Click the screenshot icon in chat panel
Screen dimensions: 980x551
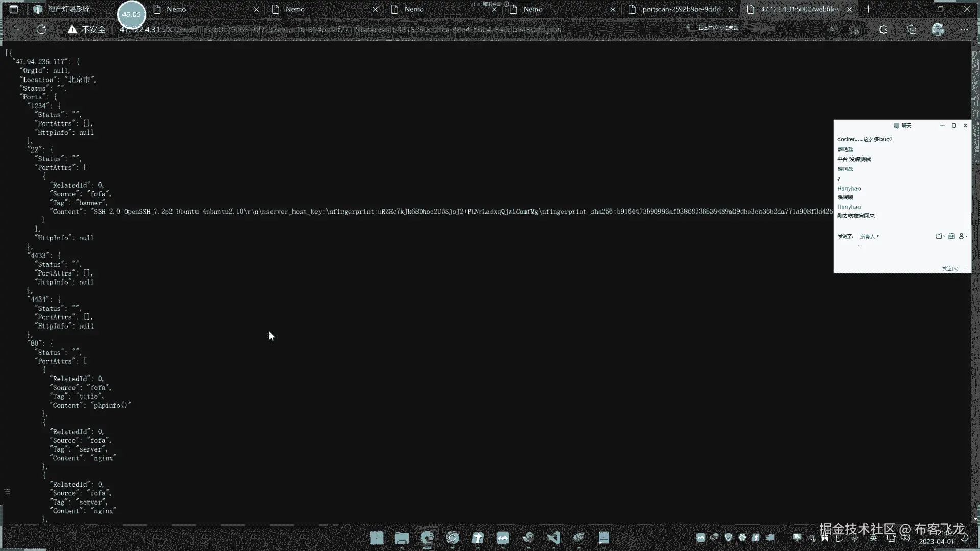[951, 236]
